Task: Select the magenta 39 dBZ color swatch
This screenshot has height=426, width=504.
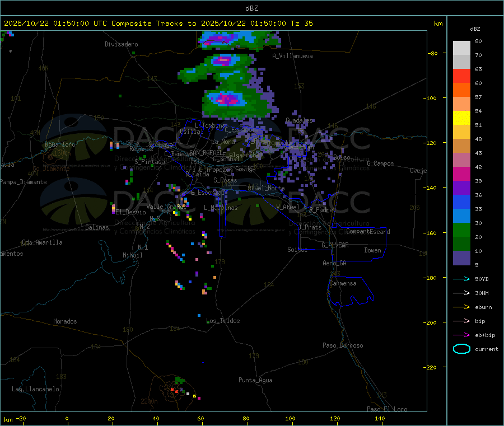Action: [x=461, y=174]
